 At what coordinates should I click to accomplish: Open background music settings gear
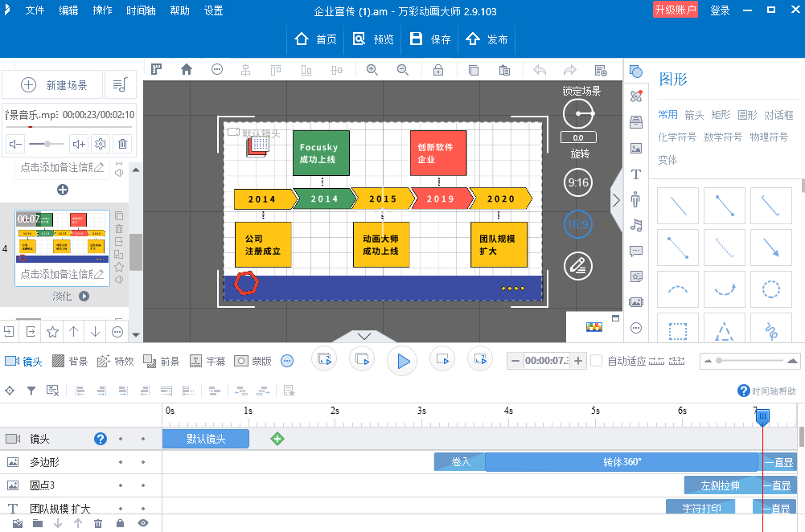coord(101,144)
